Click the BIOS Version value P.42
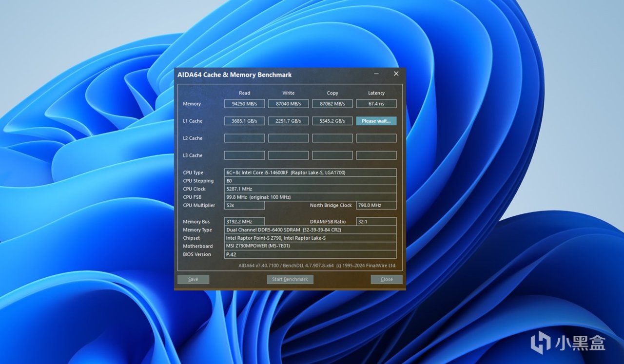 (311, 254)
